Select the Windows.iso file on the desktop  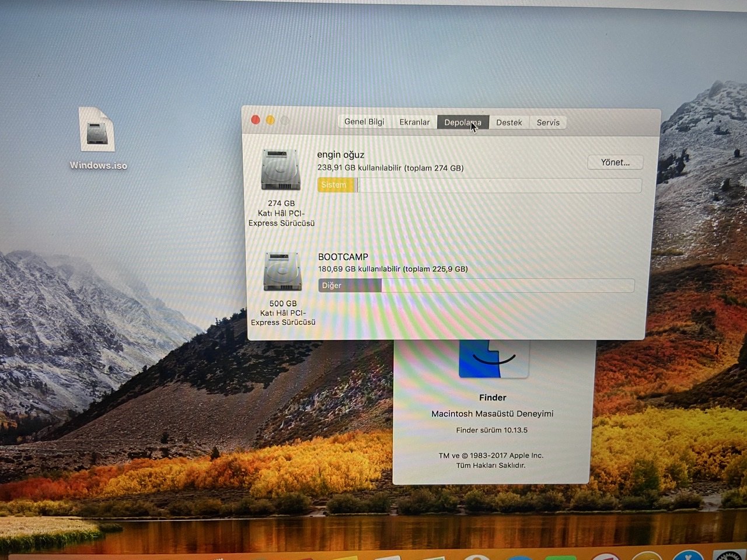(97, 138)
